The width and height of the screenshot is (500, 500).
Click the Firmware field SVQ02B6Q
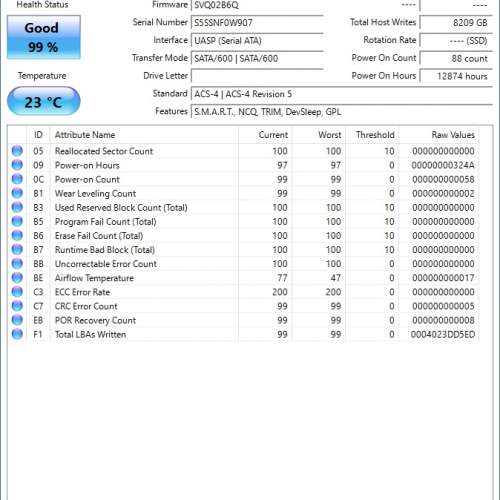[x=257, y=5]
